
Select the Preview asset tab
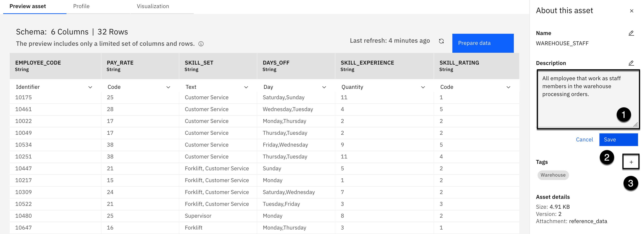pos(28,6)
